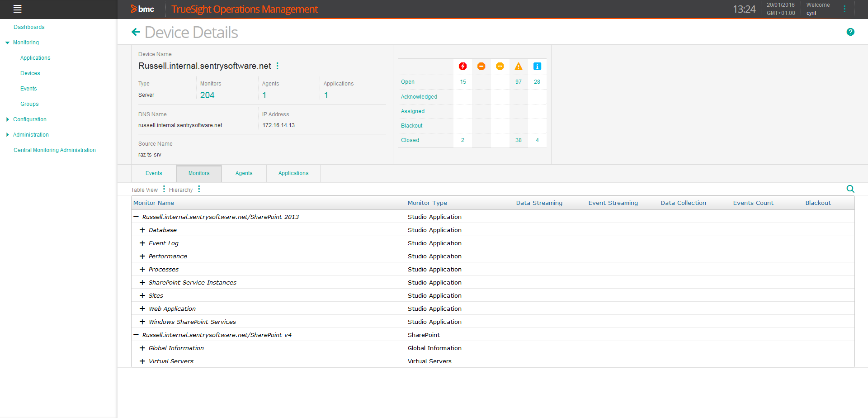
Task: Switch to the Applications tab
Action: [x=293, y=173]
